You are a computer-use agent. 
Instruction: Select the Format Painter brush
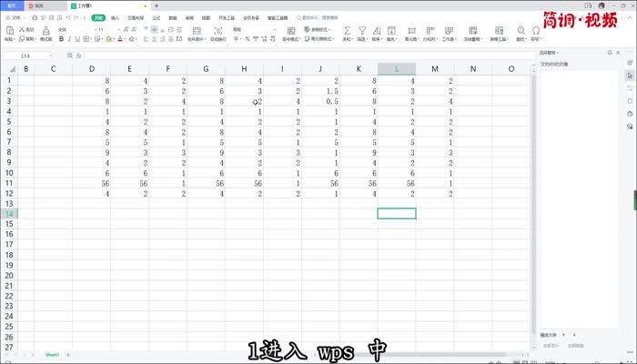45,30
